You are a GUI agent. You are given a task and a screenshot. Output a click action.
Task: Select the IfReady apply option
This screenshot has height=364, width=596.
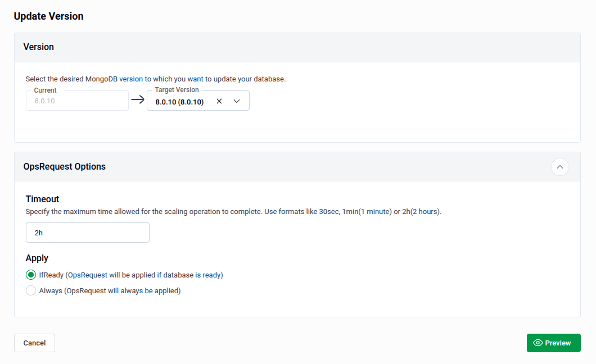tap(31, 275)
